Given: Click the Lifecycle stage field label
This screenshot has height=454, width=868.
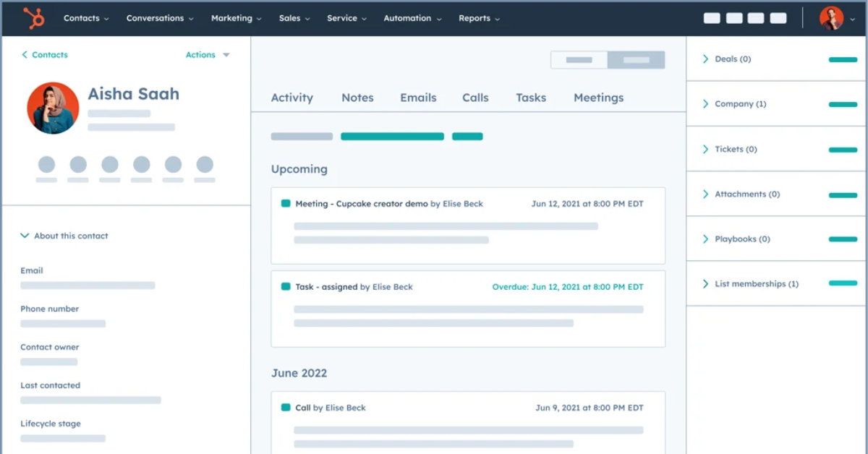Looking at the screenshot, I should (51, 424).
